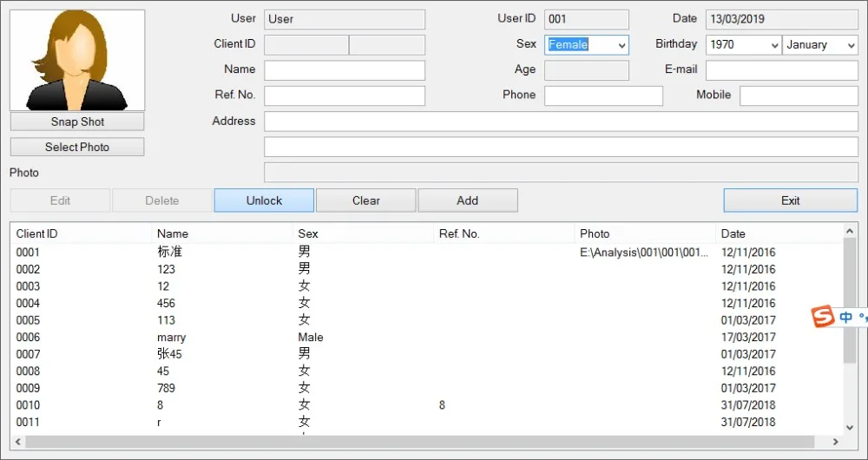Select client row 0010
868x460 pixels.
[x=426, y=405]
